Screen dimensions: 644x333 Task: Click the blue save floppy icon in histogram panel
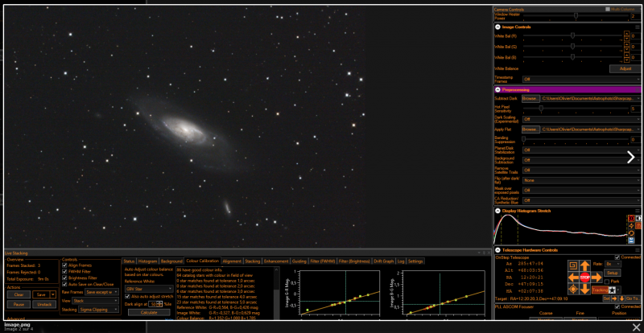click(x=631, y=240)
